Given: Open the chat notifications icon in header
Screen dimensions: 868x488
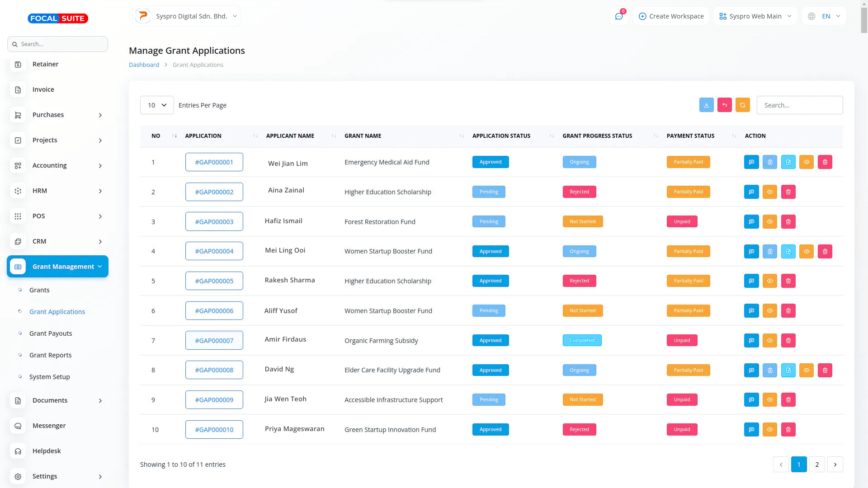Looking at the screenshot, I should click(619, 16).
